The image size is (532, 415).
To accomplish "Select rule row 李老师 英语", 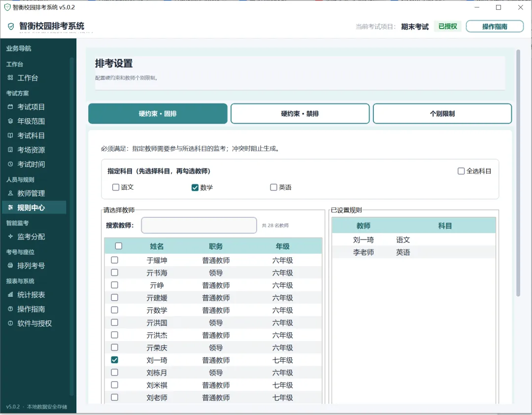I will tap(414, 252).
